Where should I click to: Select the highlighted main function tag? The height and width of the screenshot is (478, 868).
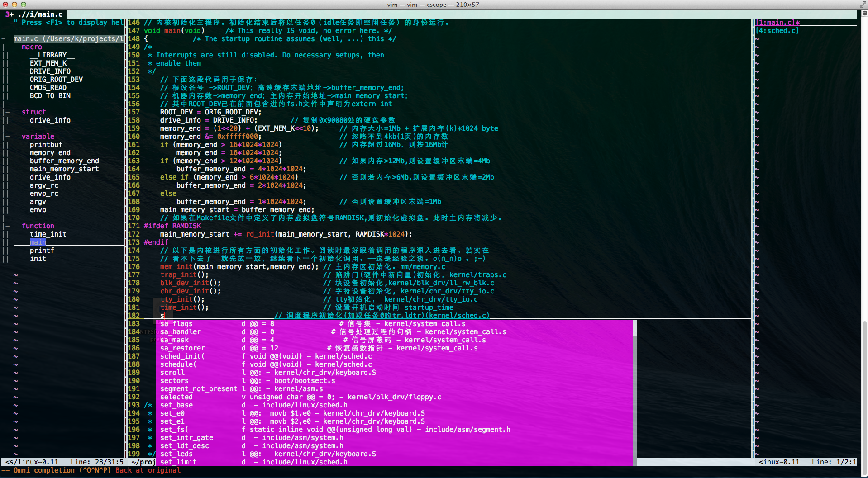coord(38,242)
